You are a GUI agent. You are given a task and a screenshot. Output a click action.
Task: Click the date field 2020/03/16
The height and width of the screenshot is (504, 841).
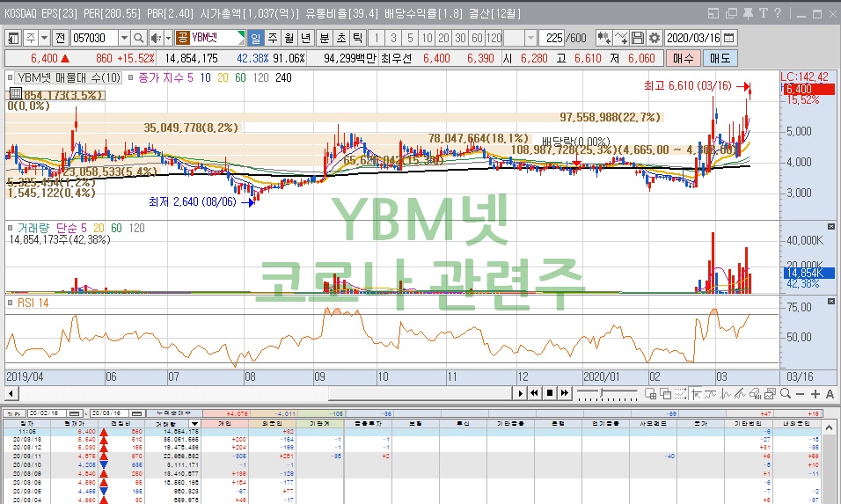click(693, 38)
